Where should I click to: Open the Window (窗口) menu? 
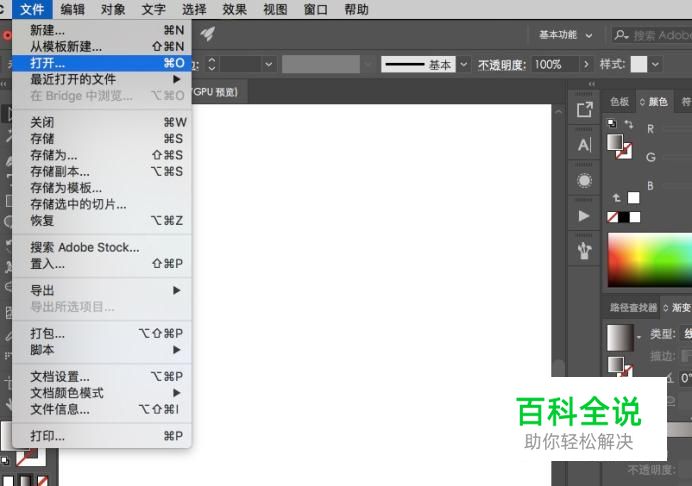(x=316, y=9)
